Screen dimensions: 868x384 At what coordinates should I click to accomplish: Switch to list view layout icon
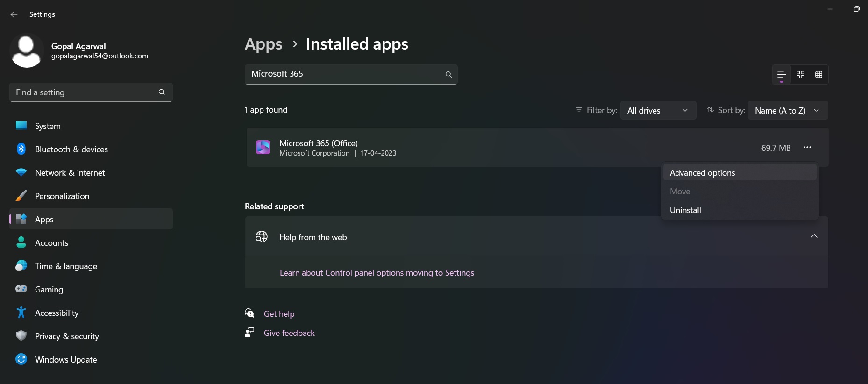pos(781,75)
